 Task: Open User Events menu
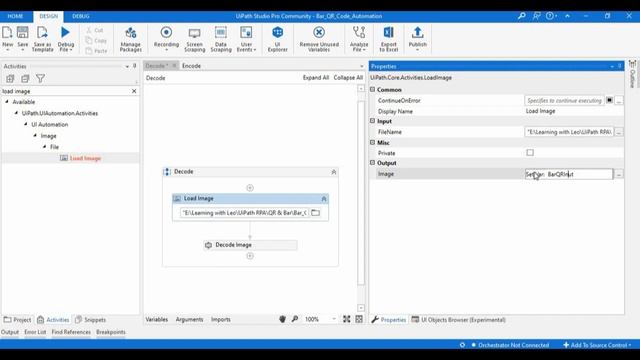pyautogui.click(x=246, y=39)
